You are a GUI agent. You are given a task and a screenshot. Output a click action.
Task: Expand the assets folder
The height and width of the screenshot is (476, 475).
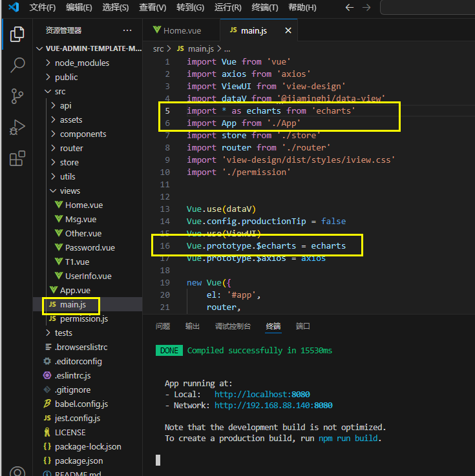point(88,120)
